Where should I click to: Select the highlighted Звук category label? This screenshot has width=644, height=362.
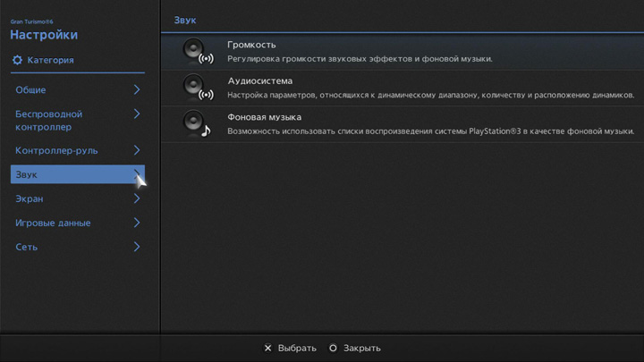tap(27, 174)
